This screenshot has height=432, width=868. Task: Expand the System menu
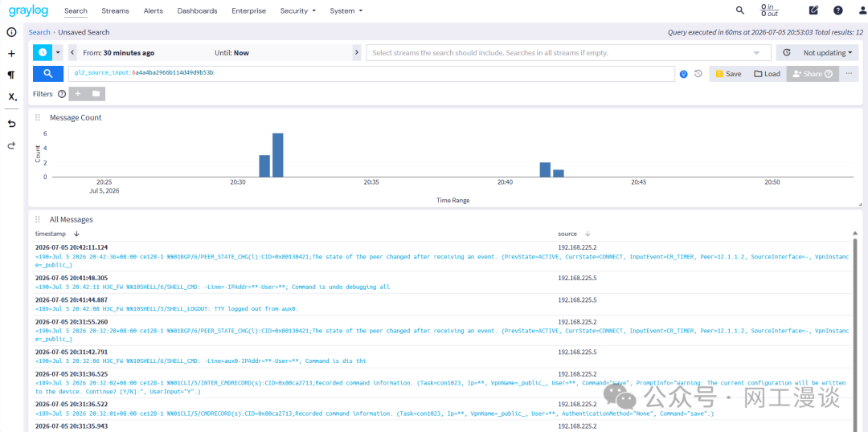(346, 10)
